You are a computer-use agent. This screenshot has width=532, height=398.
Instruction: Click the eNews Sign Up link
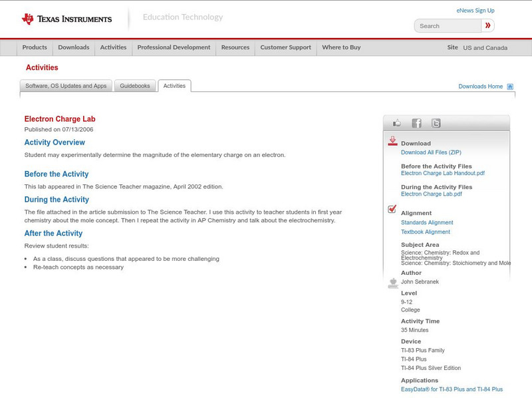[475, 11]
